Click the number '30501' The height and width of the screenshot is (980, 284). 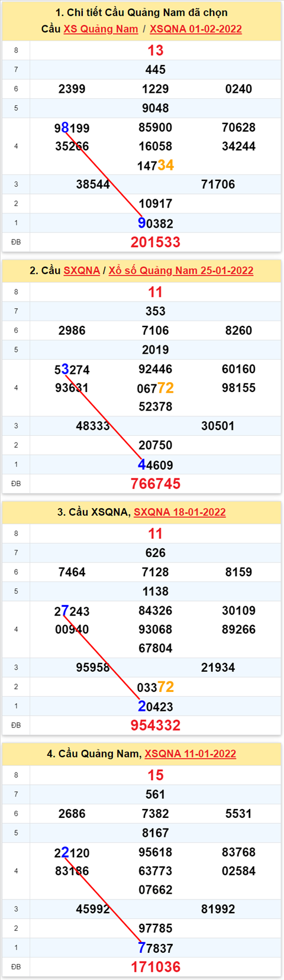[218, 426]
